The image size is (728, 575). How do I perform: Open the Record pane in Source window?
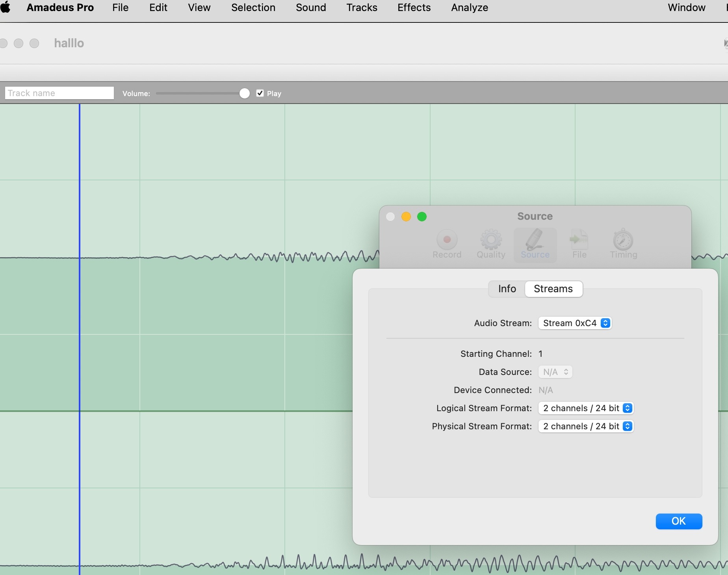(447, 245)
